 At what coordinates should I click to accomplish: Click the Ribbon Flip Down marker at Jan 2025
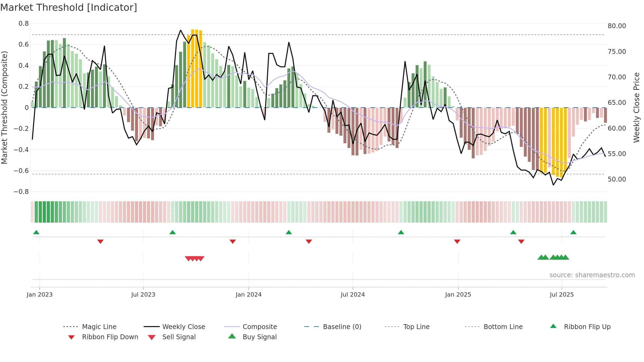click(x=457, y=242)
